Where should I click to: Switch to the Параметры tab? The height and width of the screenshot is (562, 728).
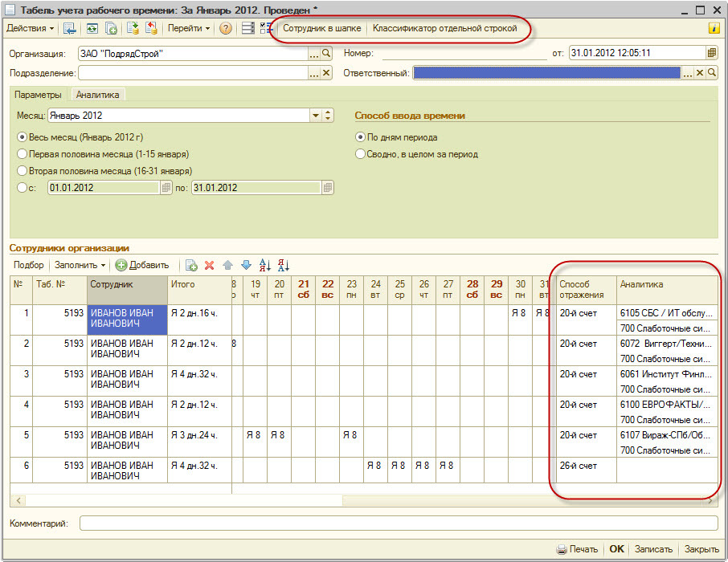coord(38,95)
